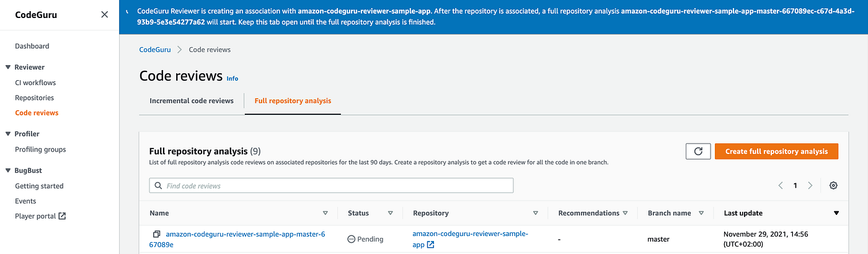The image size is (868, 254).
Task: Select the Full repository analysis tab
Action: coord(293,101)
